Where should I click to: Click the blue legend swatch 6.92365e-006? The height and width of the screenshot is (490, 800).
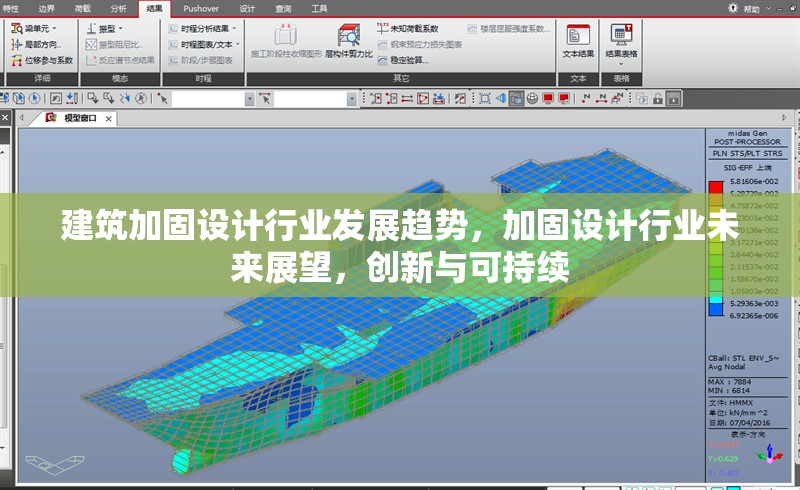(x=716, y=309)
